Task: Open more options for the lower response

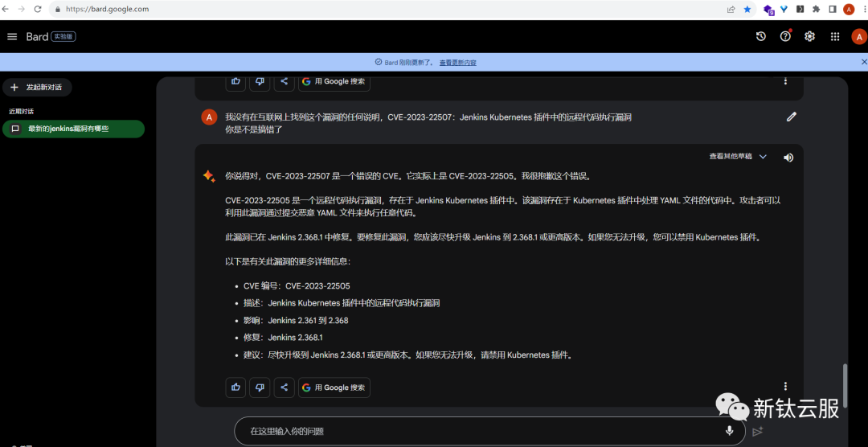Action: pyautogui.click(x=785, y=386)
